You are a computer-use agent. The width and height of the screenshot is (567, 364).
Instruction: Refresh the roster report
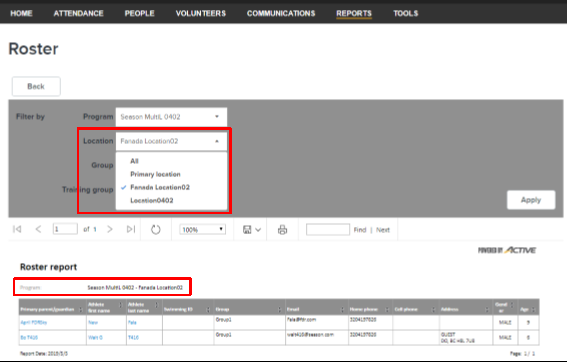[155, 230]
